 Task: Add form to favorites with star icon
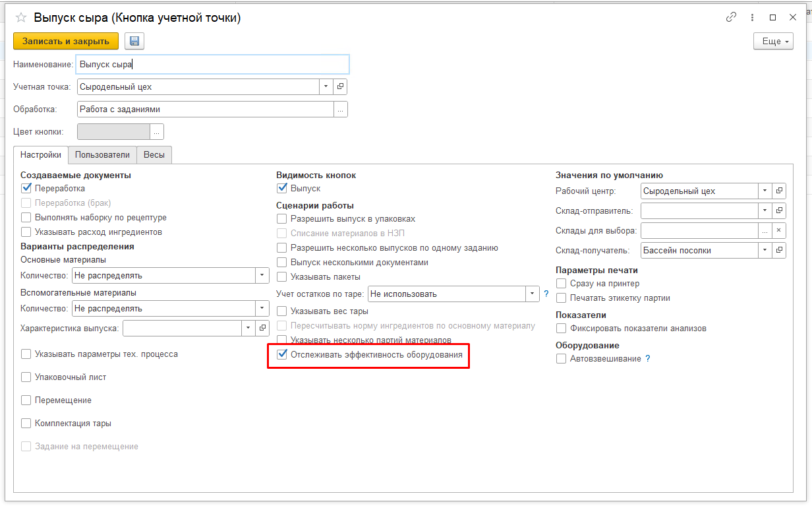click(21, 18)
